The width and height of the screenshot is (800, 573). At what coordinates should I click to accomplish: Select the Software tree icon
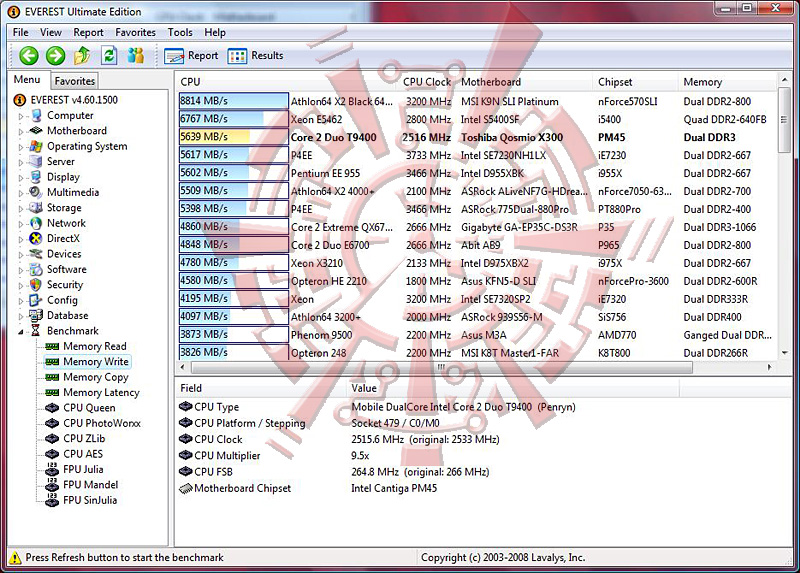point(36,269)
